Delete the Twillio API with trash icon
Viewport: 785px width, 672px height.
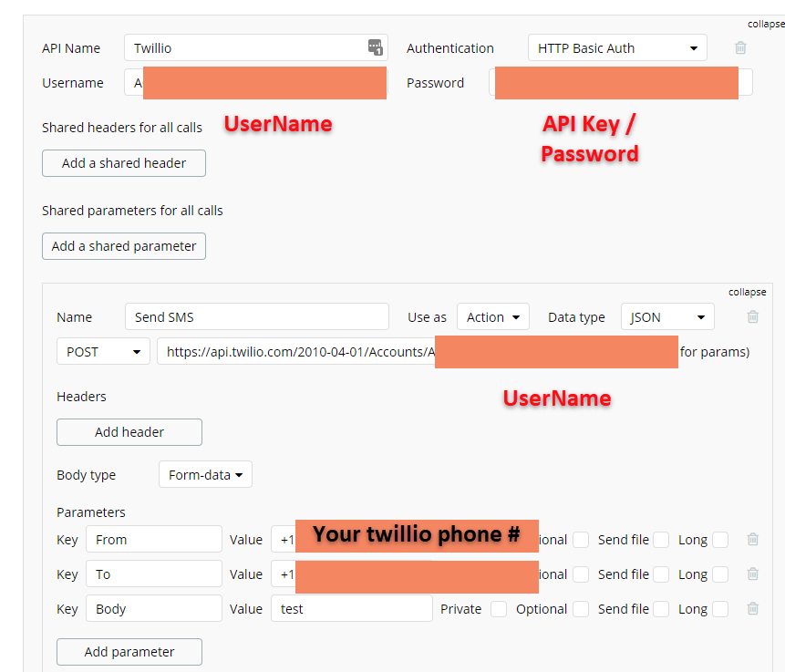tap(740, 48)
